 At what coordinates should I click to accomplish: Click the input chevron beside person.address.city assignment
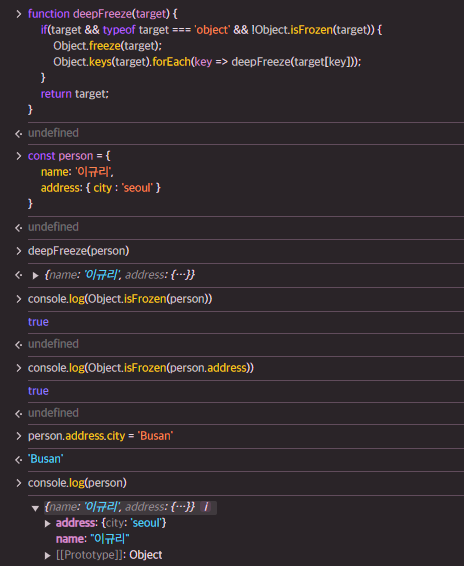pyautogui.click(x=18, y=436)
